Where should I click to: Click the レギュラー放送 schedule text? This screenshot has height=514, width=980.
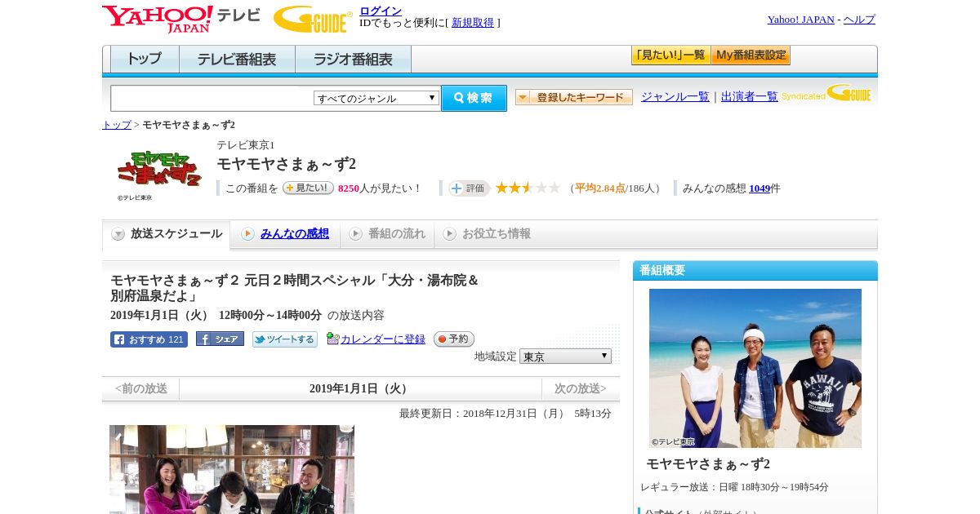point(734,487)
